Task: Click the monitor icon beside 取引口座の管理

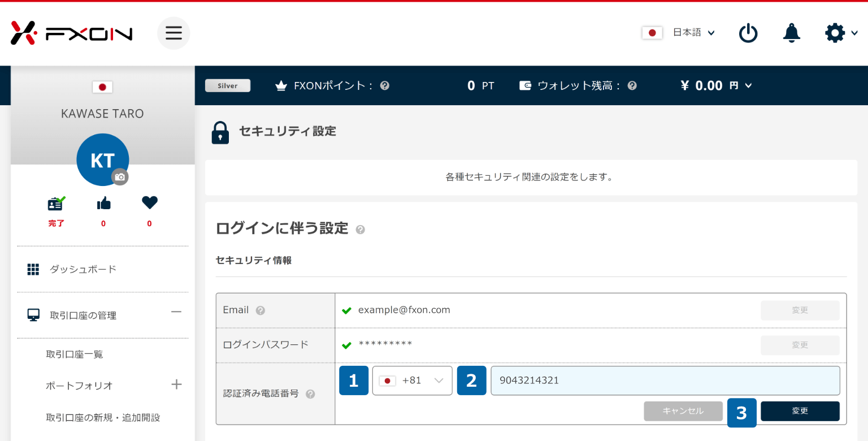Action: [33, 315]
